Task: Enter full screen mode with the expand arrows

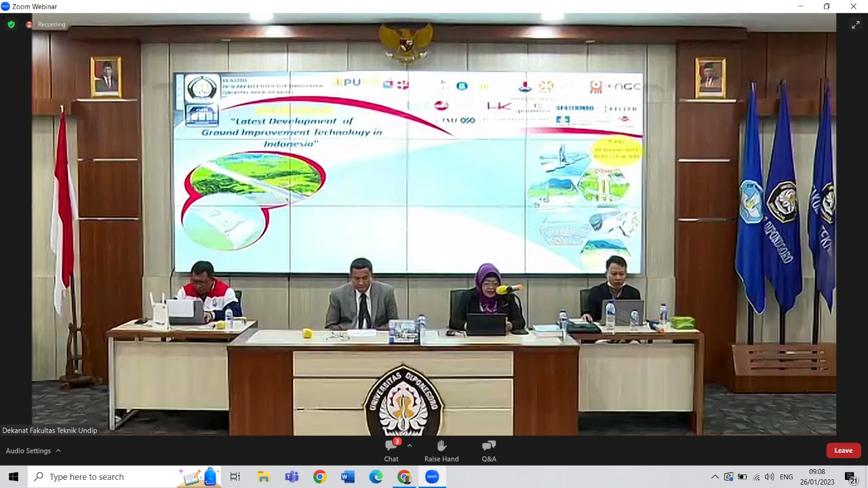Action: (856, 25)
